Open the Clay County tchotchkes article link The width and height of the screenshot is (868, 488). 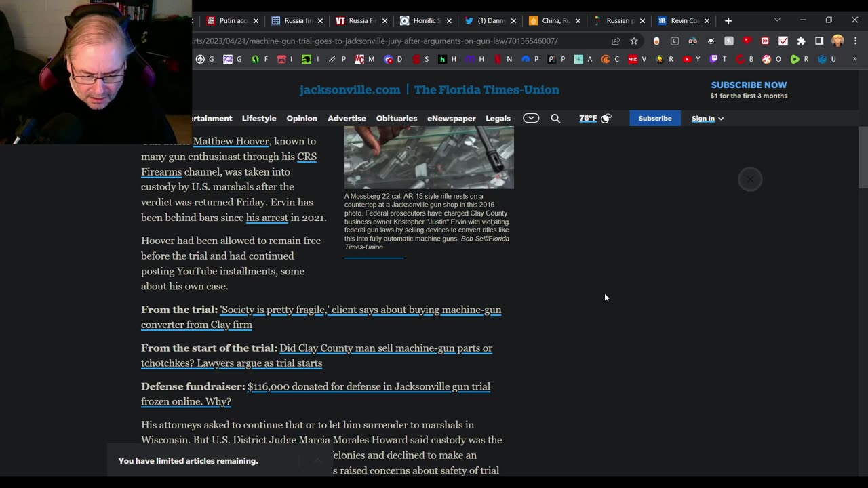317,355
